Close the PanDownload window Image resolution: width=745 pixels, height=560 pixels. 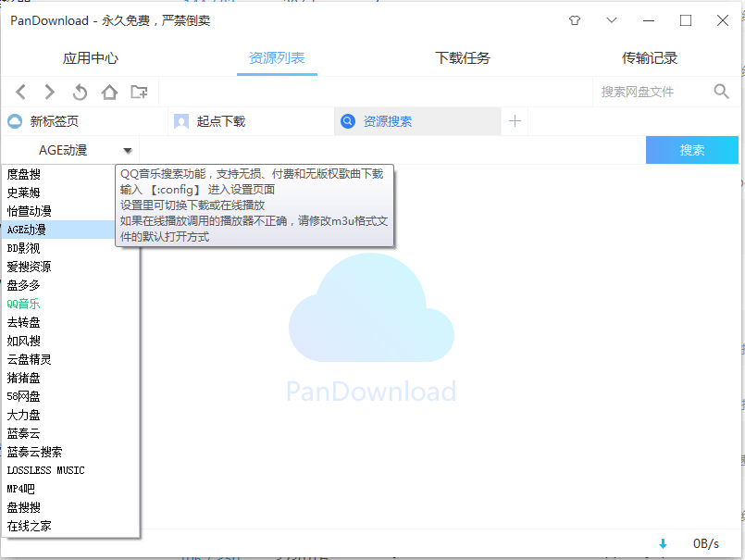tap(723, 20)
